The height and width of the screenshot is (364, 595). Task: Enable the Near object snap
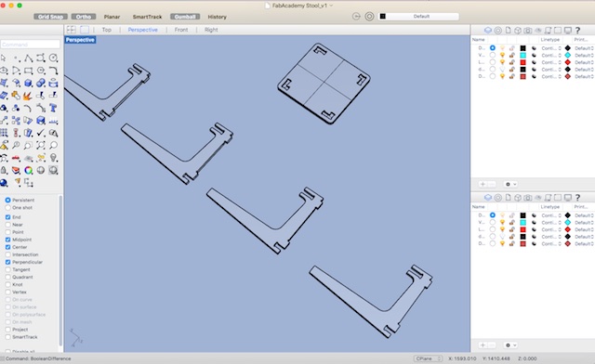tap(7, 225)
